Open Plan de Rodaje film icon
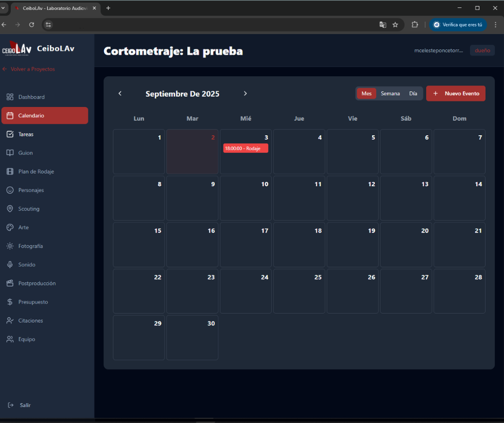504x423 pixels. 10,172
